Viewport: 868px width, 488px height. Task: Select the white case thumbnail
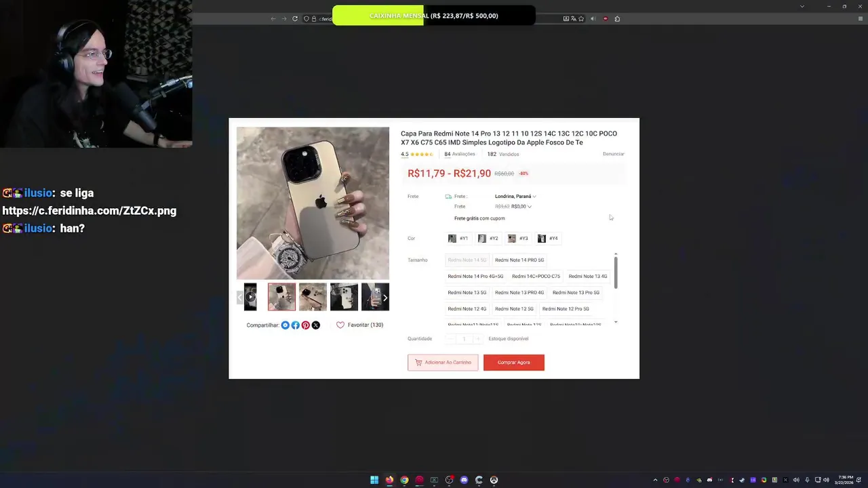[x=344, y=297]
